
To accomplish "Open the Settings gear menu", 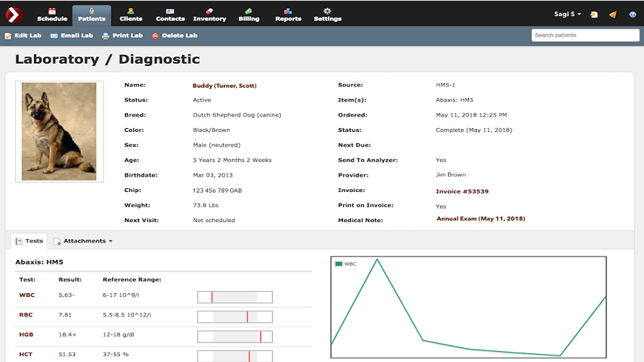I will [327, 14].
